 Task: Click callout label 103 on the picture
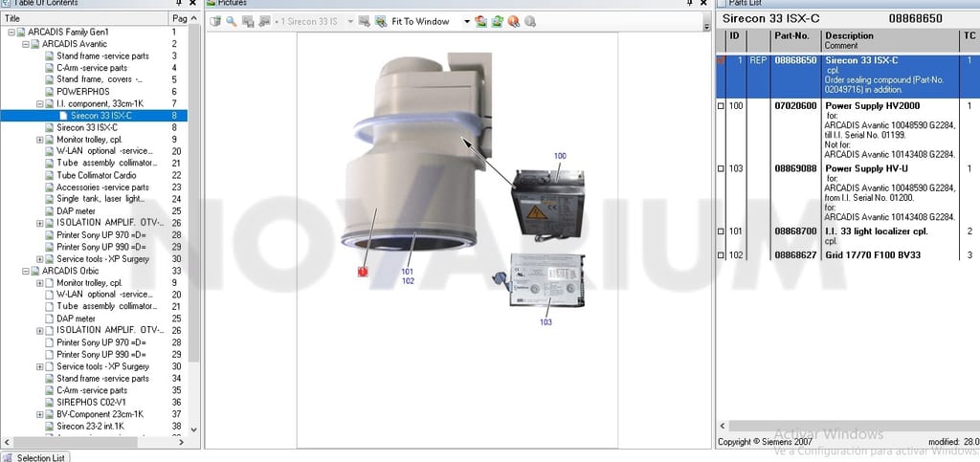tap(546, 322)
